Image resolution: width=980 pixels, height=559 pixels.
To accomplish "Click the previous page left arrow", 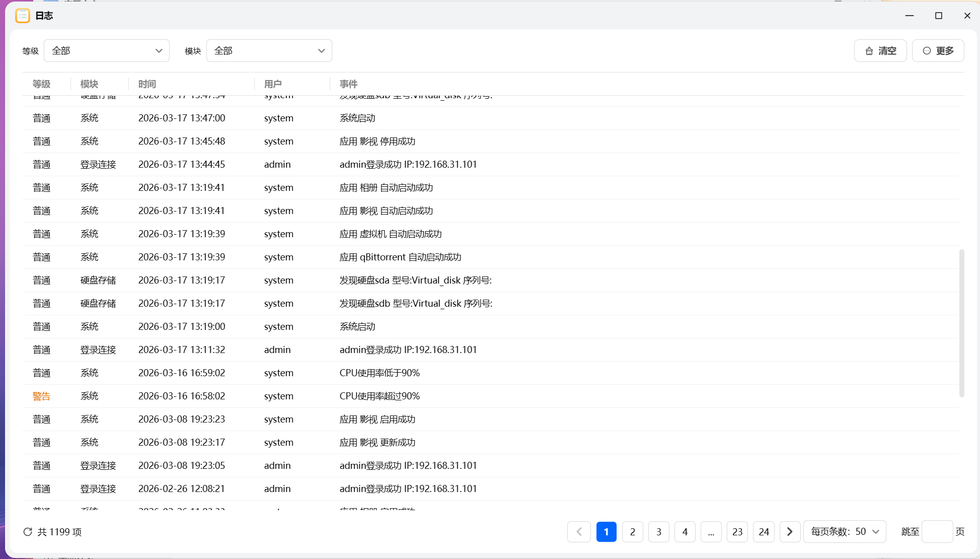I will (x=579, y=532).
